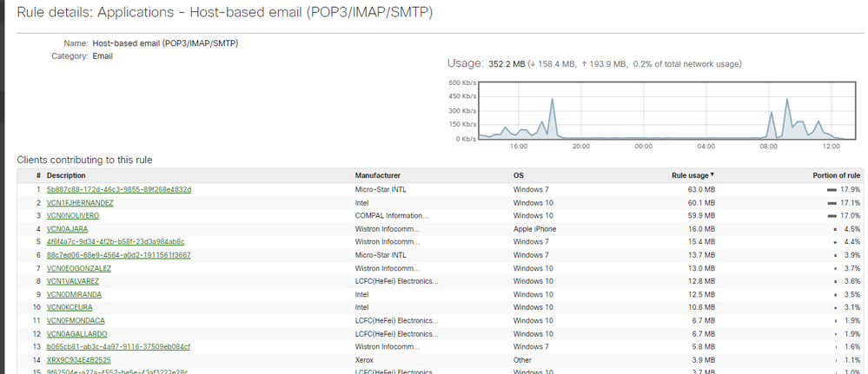The height and width of the screenshot is (374, 868).
Task: Click the Category value Email
Action: point(103,56)
